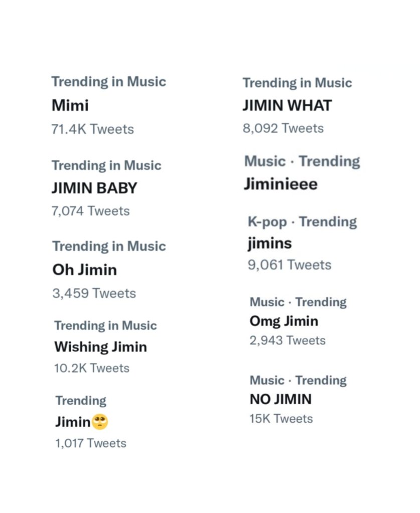Click the pleading face emoji beside Jimin
Image resolution: width=420 pixels, height=513 pixels.
point(100,422)
